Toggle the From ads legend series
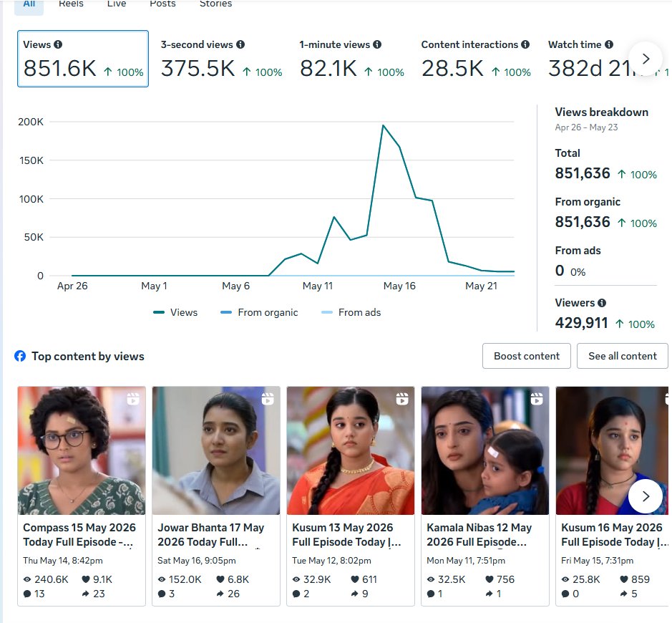 pos(351,312)
